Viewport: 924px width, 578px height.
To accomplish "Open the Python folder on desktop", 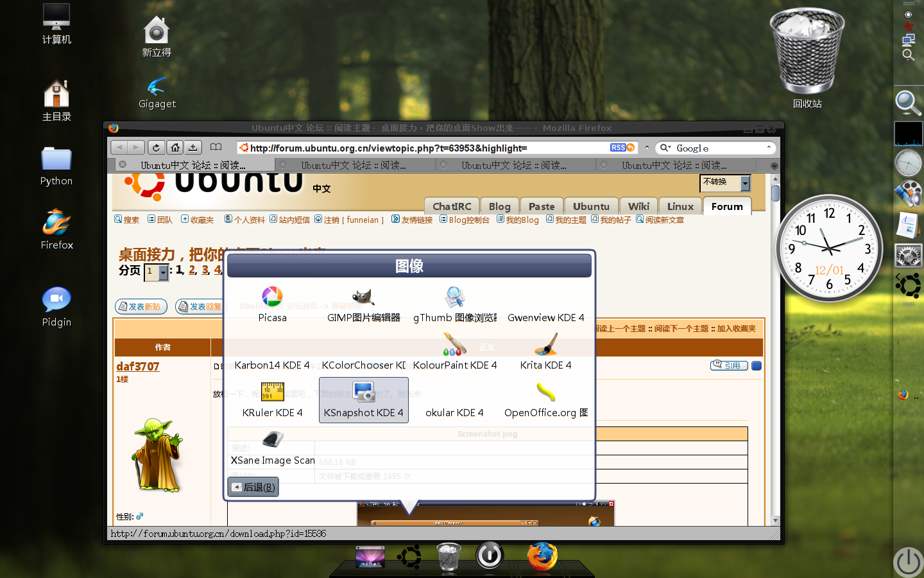I will coord(56,166).
